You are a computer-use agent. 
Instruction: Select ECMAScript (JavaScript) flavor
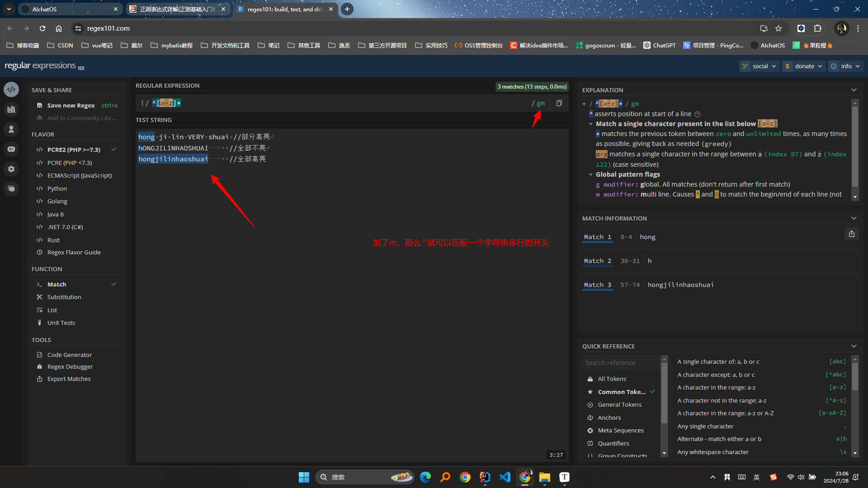tap(79, 175)
